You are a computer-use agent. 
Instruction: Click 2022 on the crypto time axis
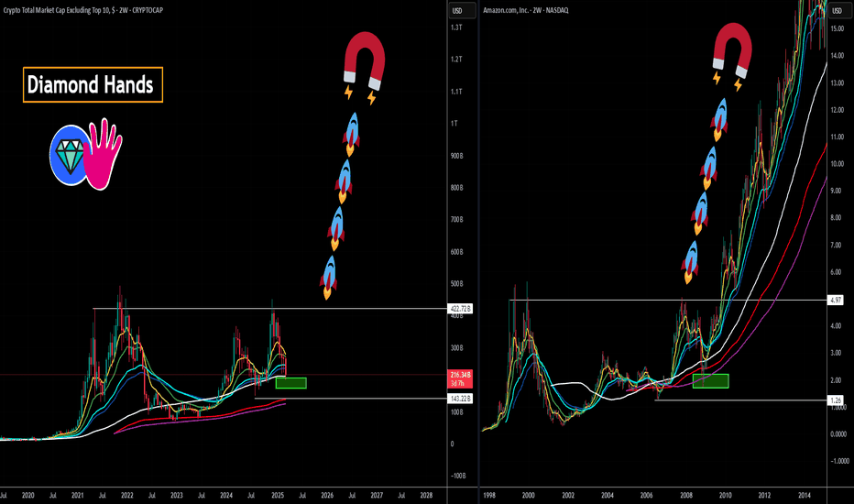tap(126, 495)
